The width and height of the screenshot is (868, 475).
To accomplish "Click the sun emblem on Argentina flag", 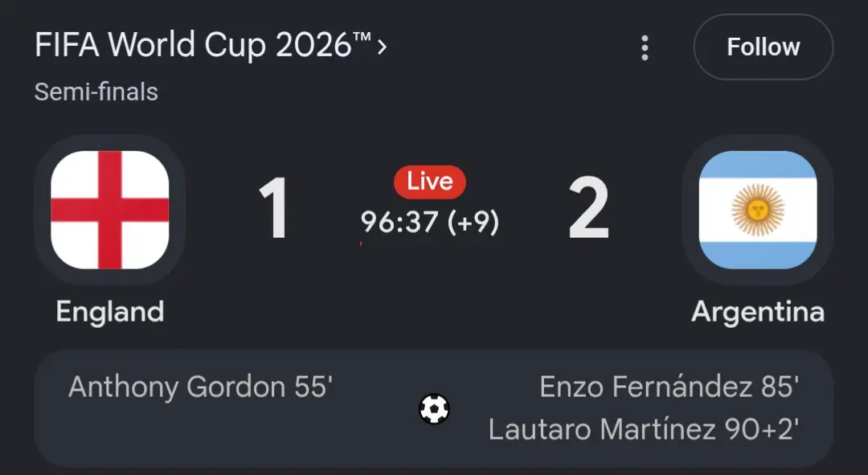I will (758, 210).
